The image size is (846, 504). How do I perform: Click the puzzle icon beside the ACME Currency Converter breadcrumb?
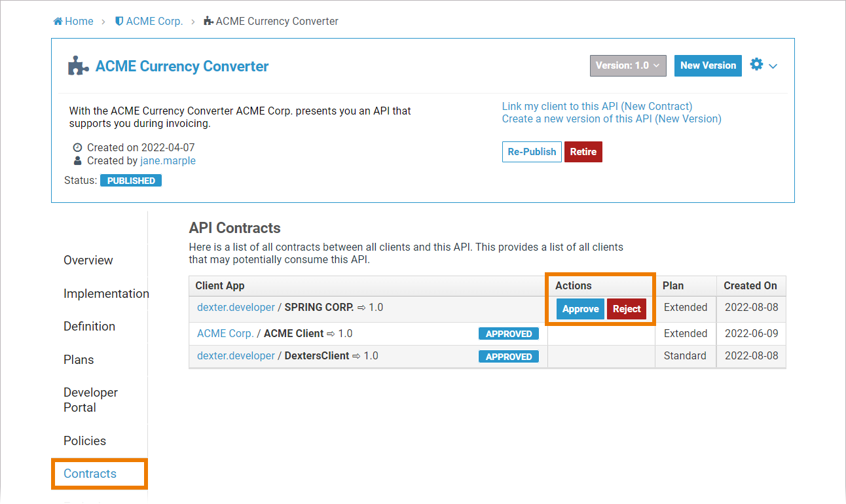pos(208,21)
